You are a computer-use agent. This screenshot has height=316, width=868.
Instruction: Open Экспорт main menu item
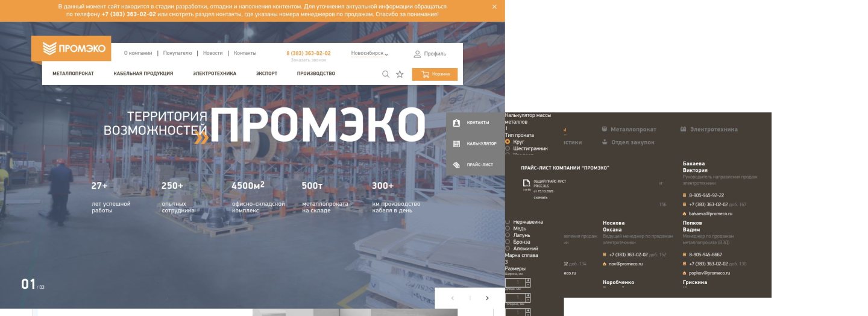click(266, 74)
